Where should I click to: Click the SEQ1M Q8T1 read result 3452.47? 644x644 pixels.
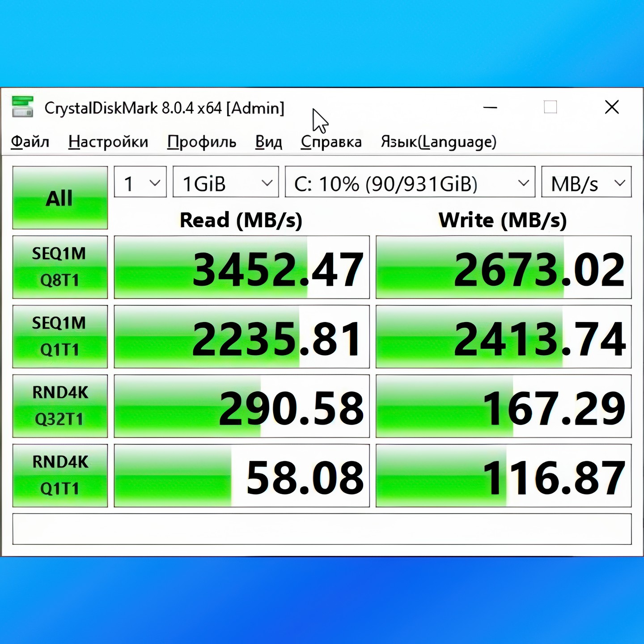pos(242,267)
